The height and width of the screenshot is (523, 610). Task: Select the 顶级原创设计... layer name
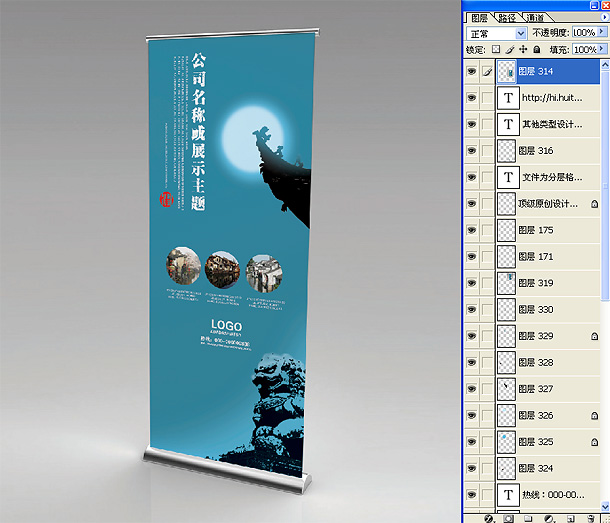(x=548, y=204)
